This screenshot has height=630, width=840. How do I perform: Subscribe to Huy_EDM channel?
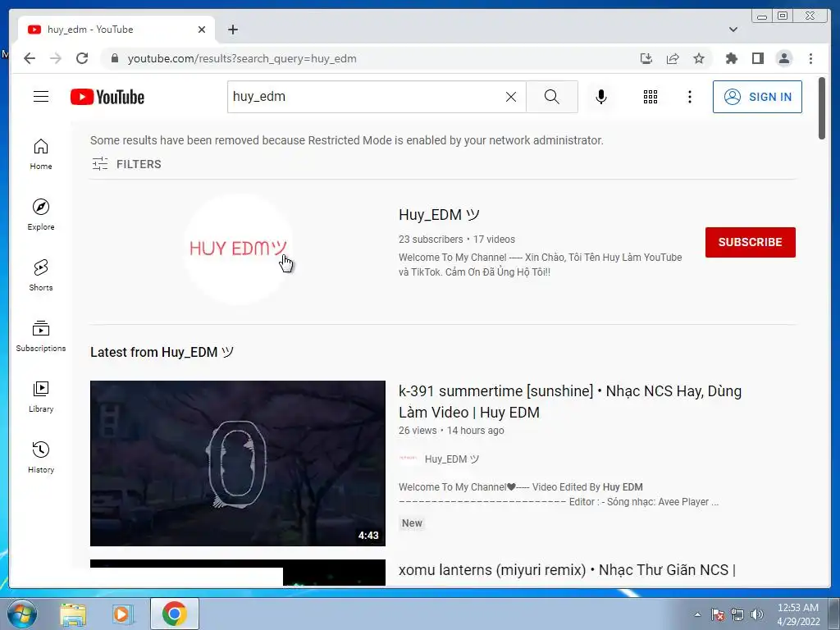tap(750, 242)
